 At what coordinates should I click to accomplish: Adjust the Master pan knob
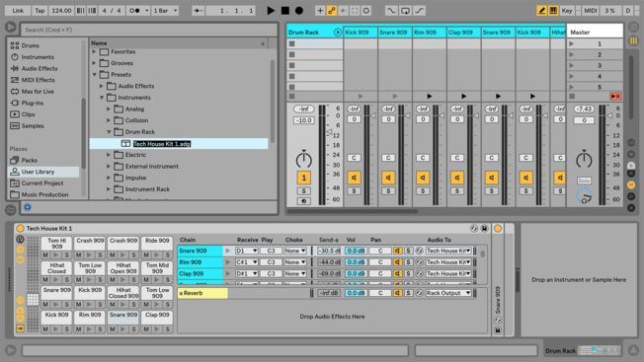pyautogui.click(x=584, y=159)
